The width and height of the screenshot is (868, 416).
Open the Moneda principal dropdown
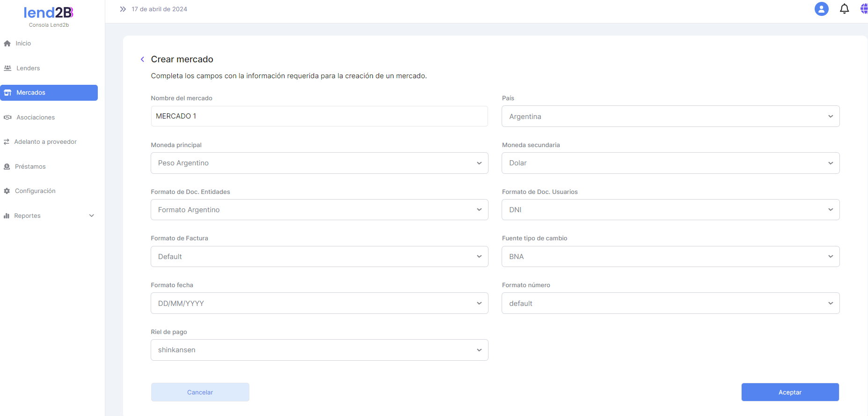pyautogui.click(x=319, y=163)
